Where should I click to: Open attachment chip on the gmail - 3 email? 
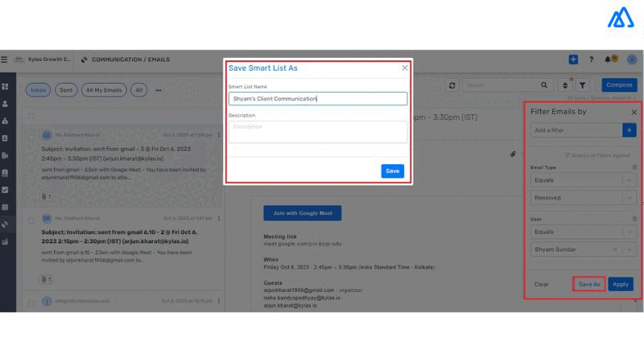47,196
